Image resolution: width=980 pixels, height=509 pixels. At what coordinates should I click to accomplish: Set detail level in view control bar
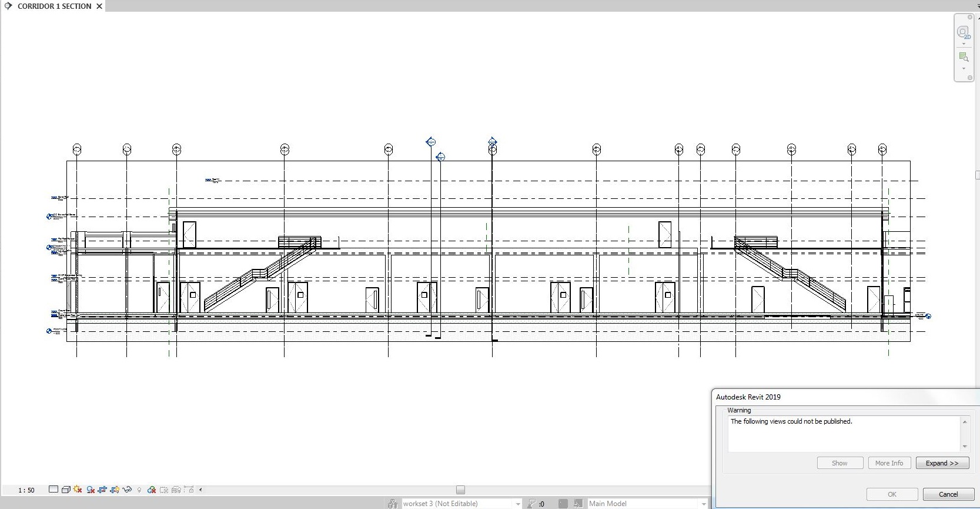pyautogui.click(x=53, y=490)
